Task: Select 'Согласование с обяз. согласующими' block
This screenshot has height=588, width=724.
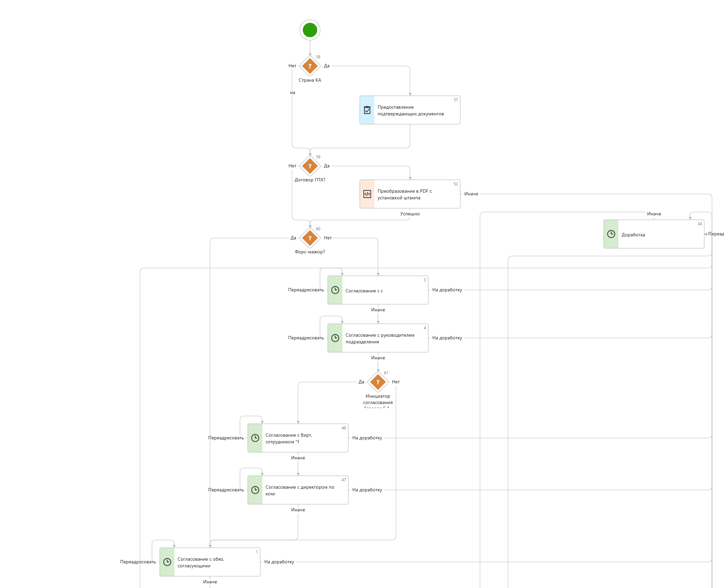Action: point(217,562)
